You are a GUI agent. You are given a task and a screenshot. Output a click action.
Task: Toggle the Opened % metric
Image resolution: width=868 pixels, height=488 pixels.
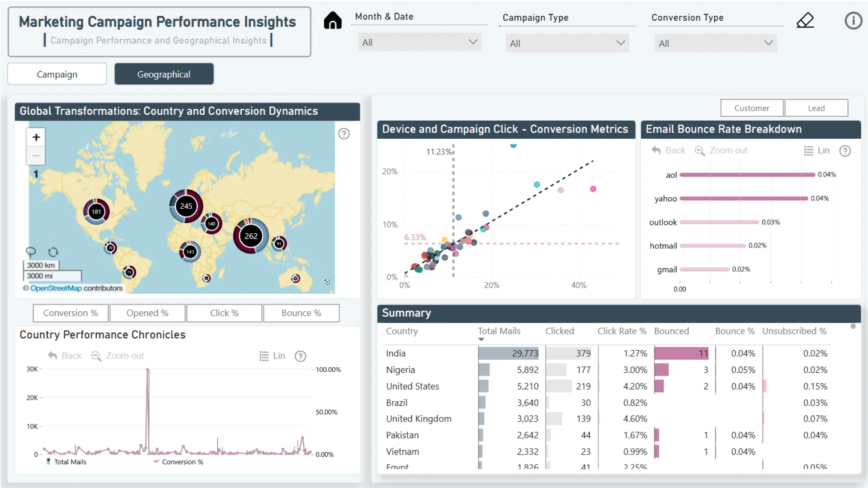click(x=147, y=313)
